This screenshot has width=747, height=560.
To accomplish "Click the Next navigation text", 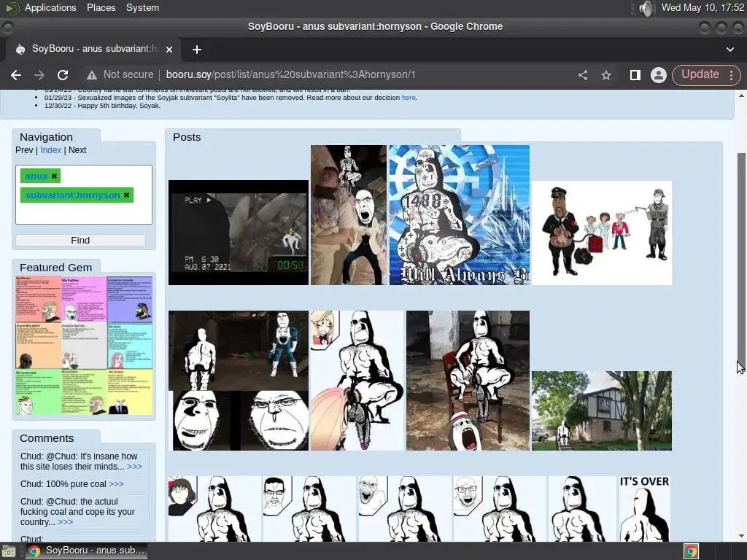I will click(77, 150).
